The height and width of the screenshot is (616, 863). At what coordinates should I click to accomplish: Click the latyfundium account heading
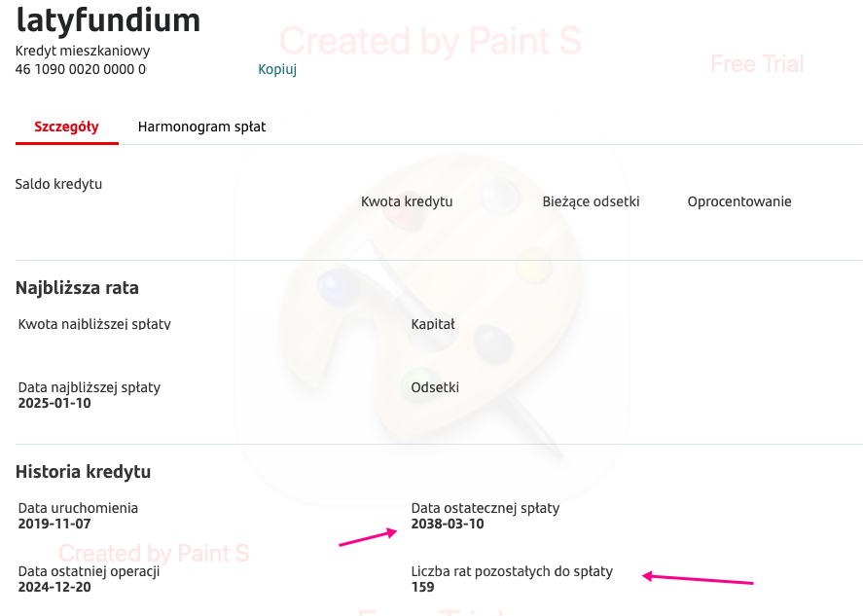(x=108, y=19)
